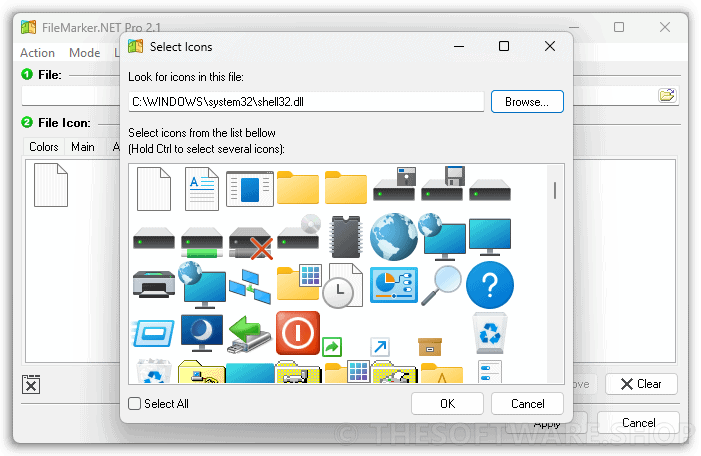Click the File path field in the main window

[x=71, y=96]
